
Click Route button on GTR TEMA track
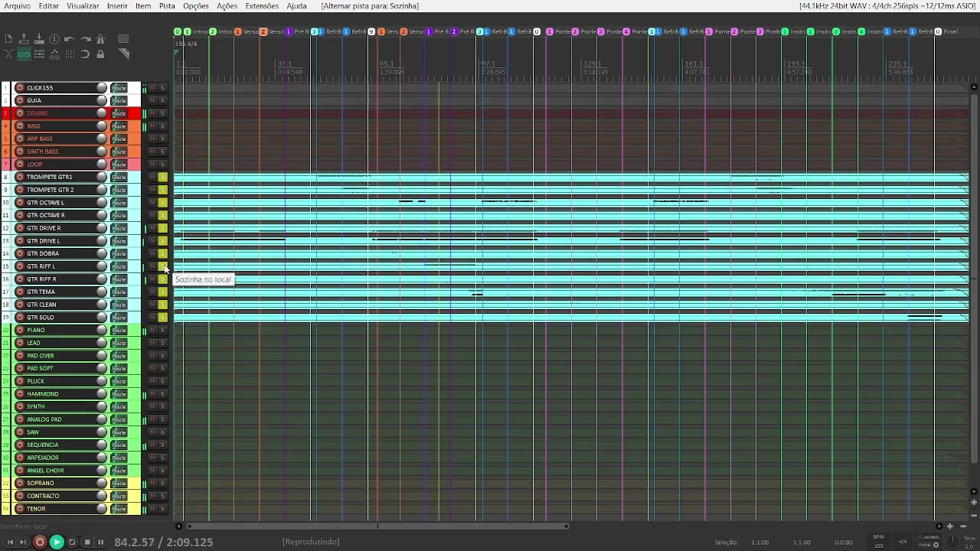pyautogui.click(x=119, y=292)
